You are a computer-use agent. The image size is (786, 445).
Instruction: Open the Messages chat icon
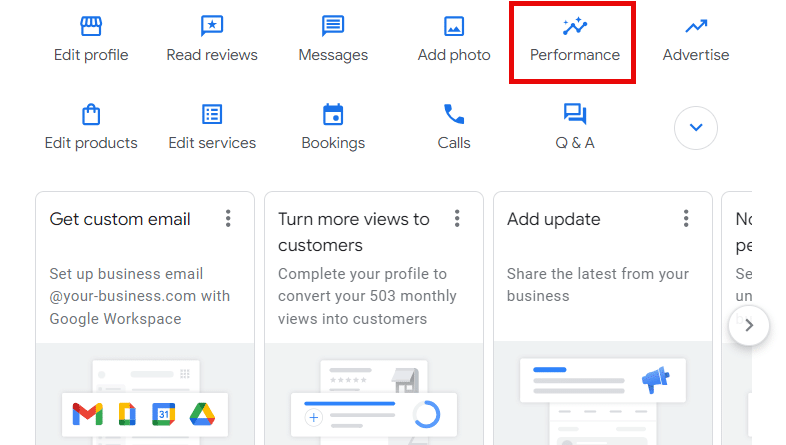pos(333,26)
